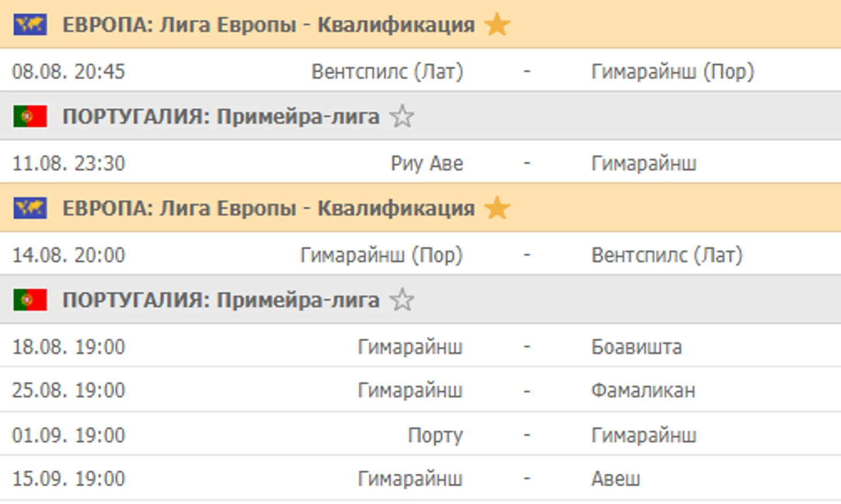Click the Фамаликан team name
Screen dimensions: 841x504
(643, 391)
